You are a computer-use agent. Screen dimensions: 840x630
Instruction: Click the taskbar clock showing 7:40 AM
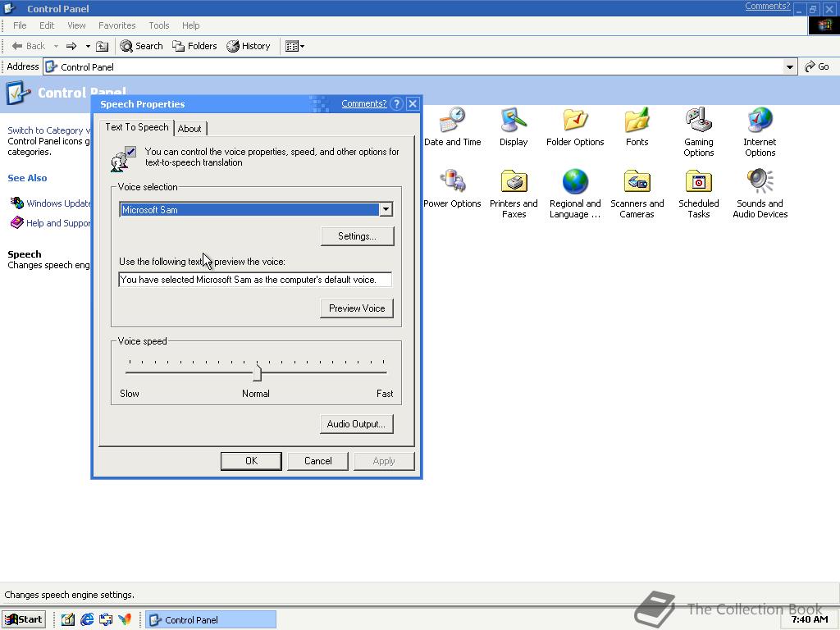[x=810, y=619]
